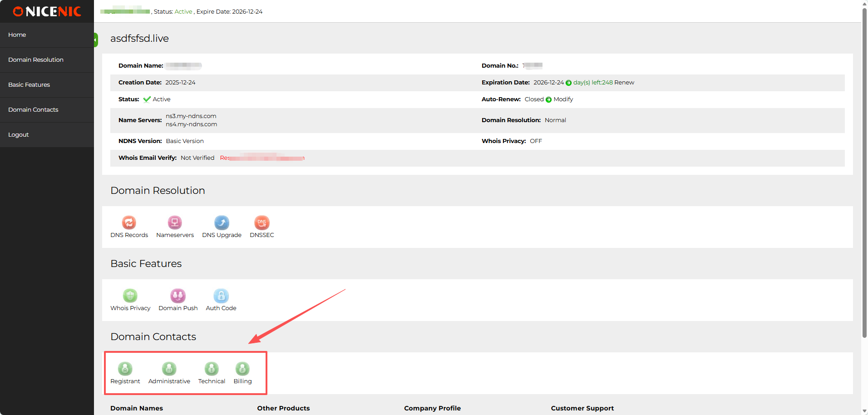Click the page vertical scrollbar
The height and width of the screenshot is (415, 868).
coord(864,173)
